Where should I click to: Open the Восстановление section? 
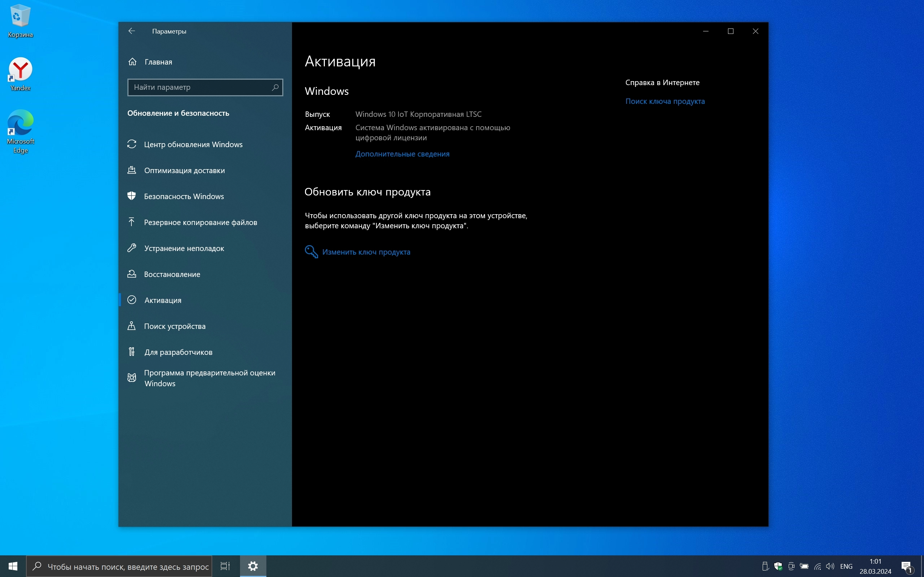point(172,274)
